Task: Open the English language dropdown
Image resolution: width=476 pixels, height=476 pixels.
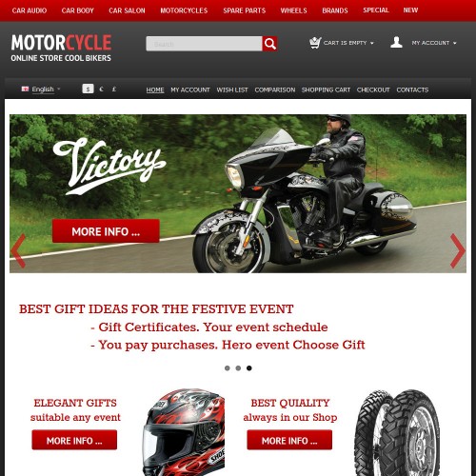Action: tap(46, 89)
